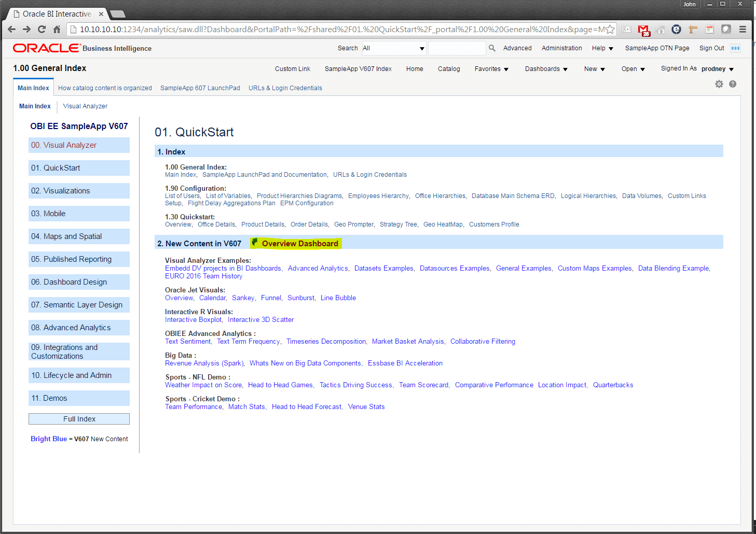756x534 pixels.
Task: Open Custom Link in the header
Action: (293, 69)
